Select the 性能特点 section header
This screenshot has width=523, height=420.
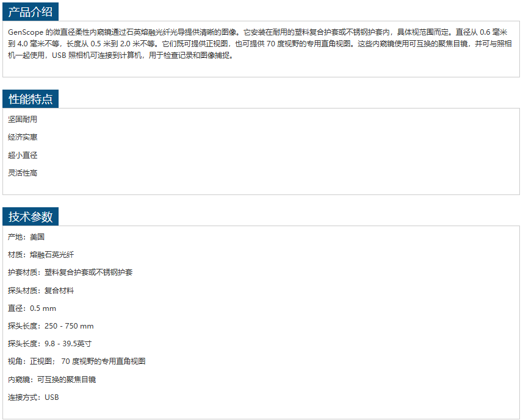click(x=31, y=99)
